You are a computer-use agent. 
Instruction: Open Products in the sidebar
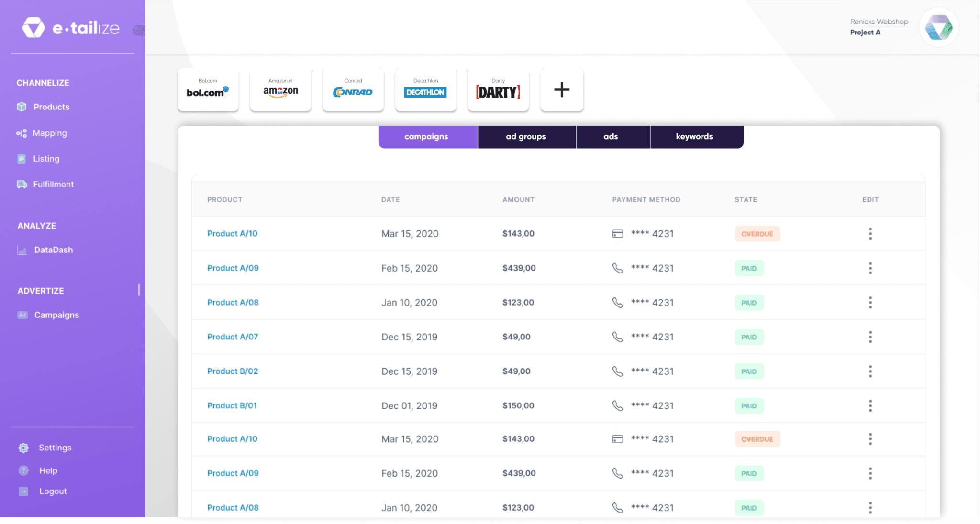(x=51, y=107)
